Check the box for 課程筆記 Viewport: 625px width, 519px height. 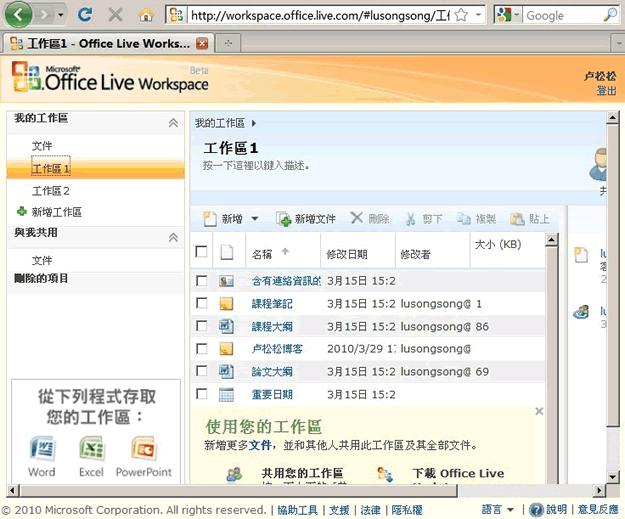pyautogui.click(x=202, y=303)
